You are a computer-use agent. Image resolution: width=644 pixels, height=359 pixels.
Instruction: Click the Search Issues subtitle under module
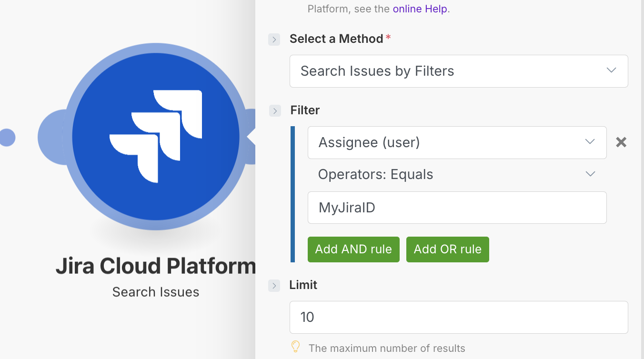[x=156, y=292]
